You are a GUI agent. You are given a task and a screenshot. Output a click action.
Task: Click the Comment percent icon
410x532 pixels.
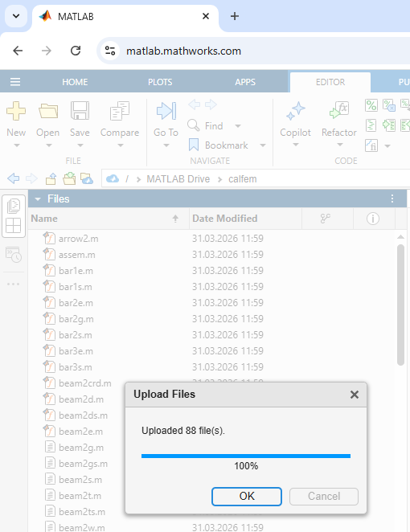(371, 105)
